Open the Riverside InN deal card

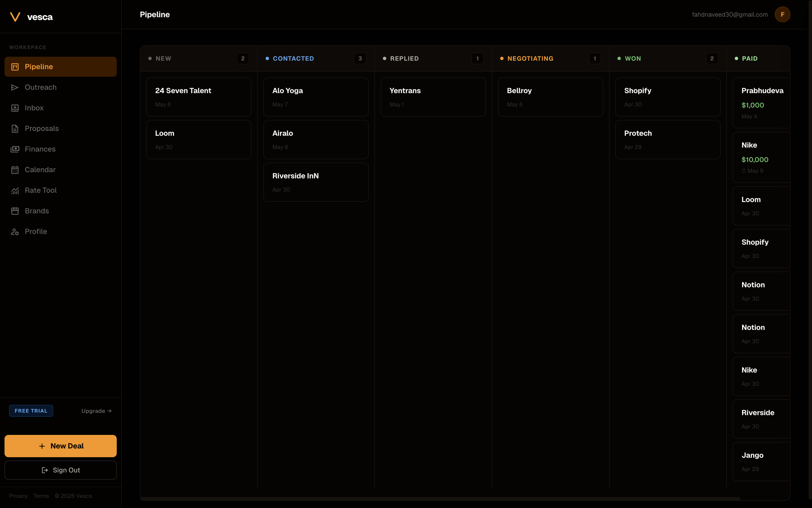click(316, 182)
